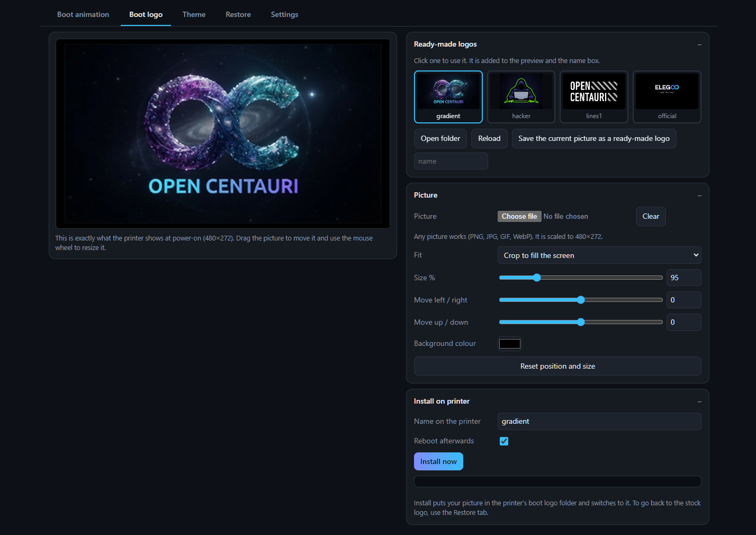The width and height of the screenshot is (756, 535).
Task: Clear the chosen picture
Action: (651, 216)
